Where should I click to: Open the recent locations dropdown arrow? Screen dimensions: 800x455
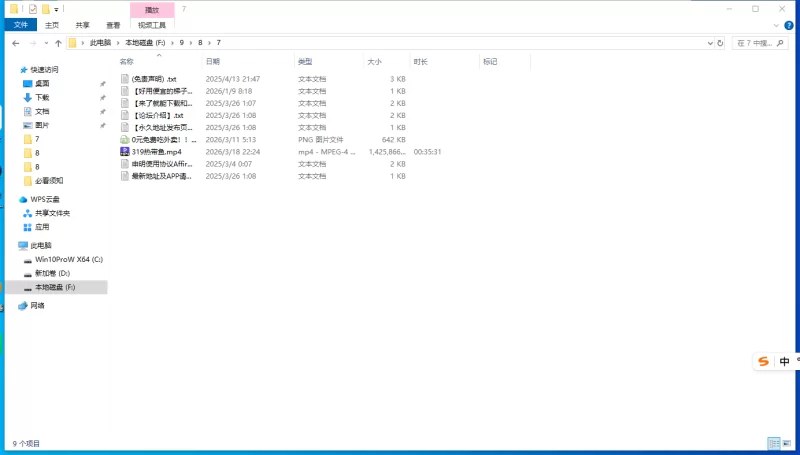tap(45, 43)
